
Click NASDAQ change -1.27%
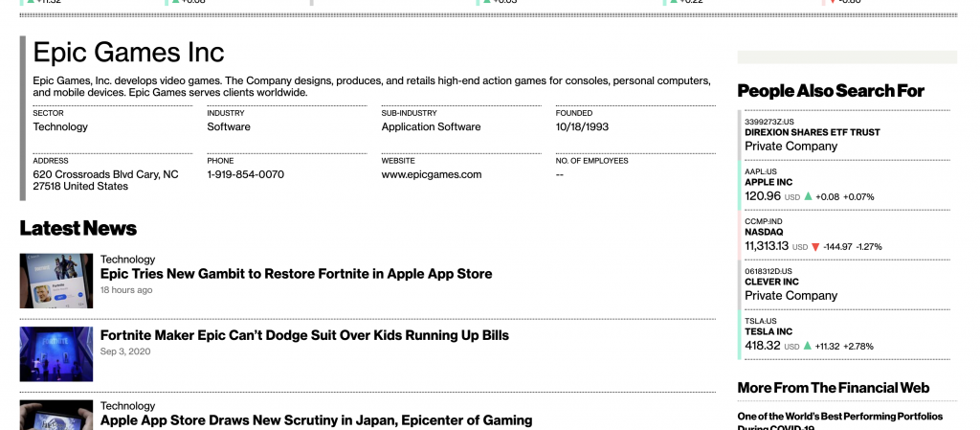click(869, 247)
